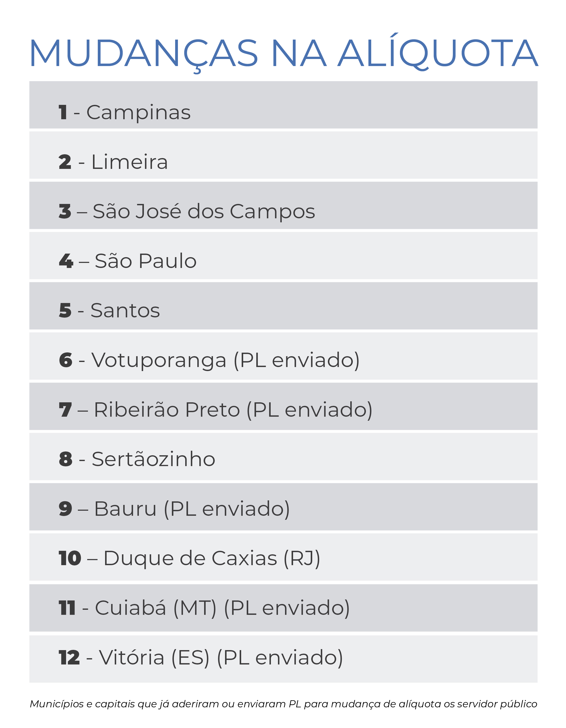Click the bold number 10
Screen dimensions: 566x728
point(70,558)
